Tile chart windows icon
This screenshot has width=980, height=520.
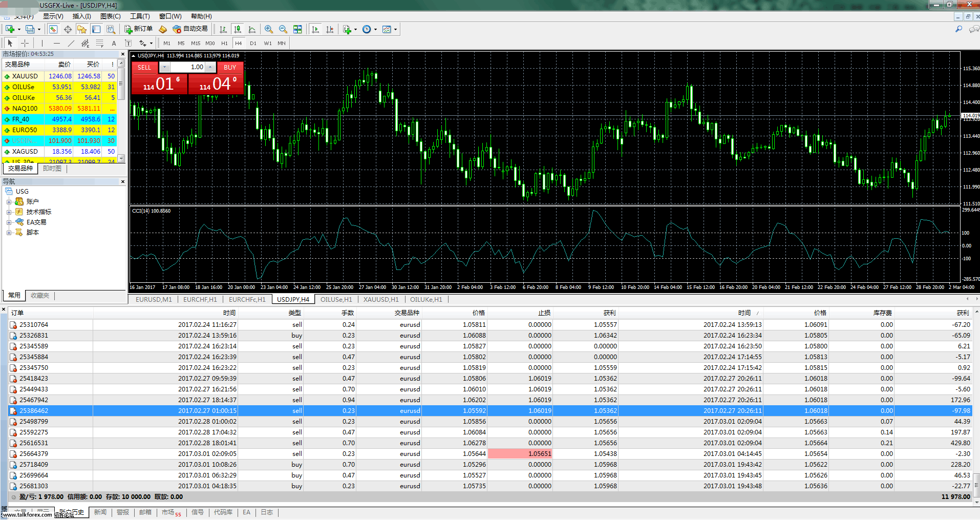(x=297, y=29)
